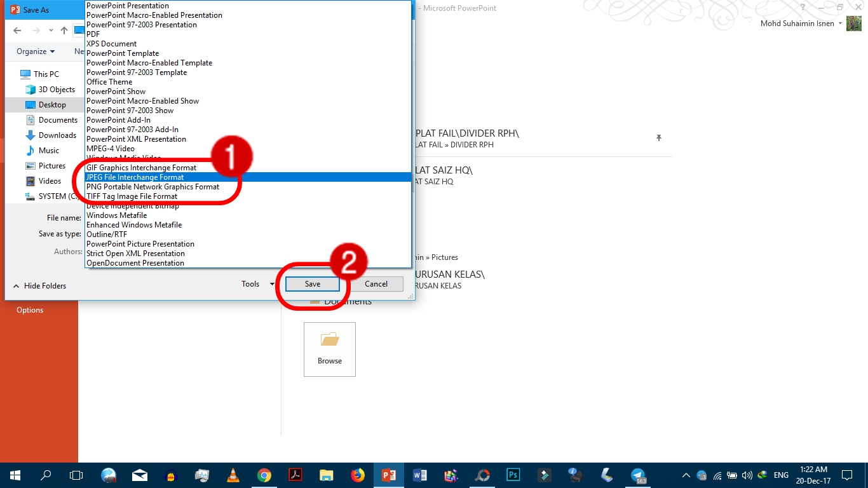Open File Explorer from the taskbar

point(327,475)
